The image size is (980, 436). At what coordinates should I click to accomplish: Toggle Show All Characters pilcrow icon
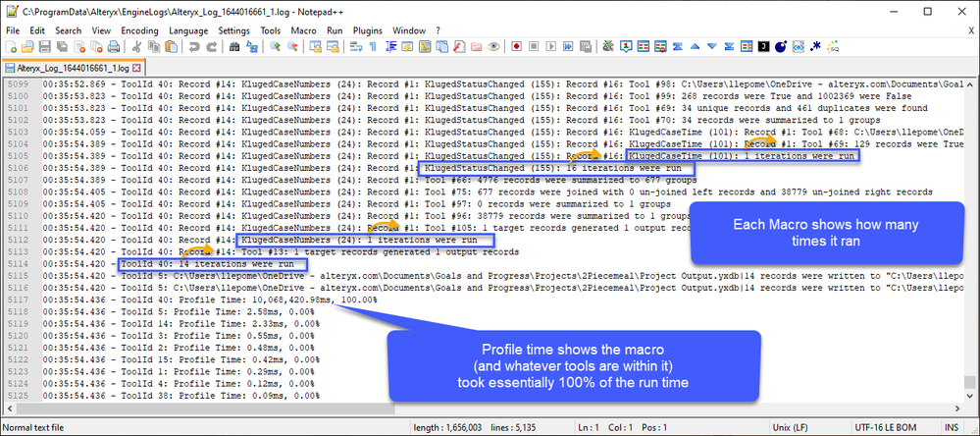click(x=373, y=46)
